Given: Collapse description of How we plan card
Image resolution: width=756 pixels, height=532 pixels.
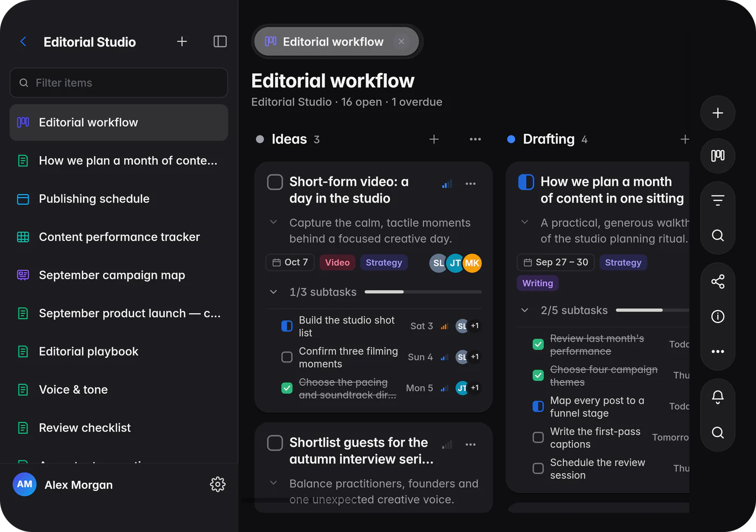Looking at the screenshot, I should click(x=524, y=222).
